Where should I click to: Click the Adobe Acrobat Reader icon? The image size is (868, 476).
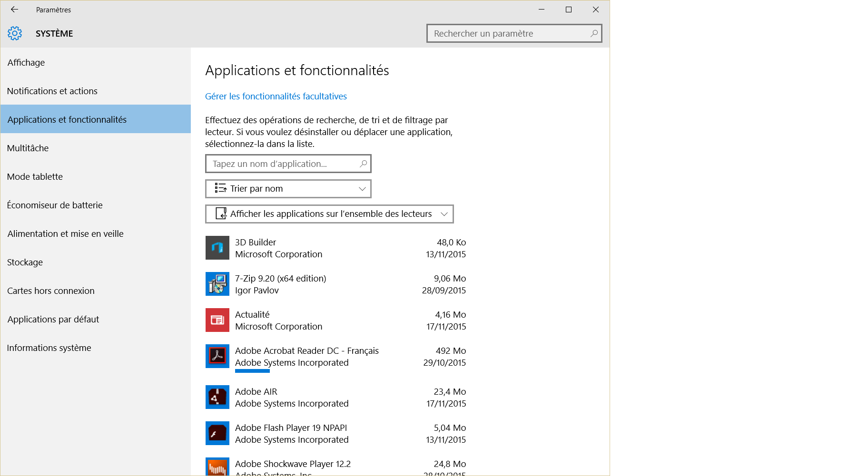pos(217,356)
